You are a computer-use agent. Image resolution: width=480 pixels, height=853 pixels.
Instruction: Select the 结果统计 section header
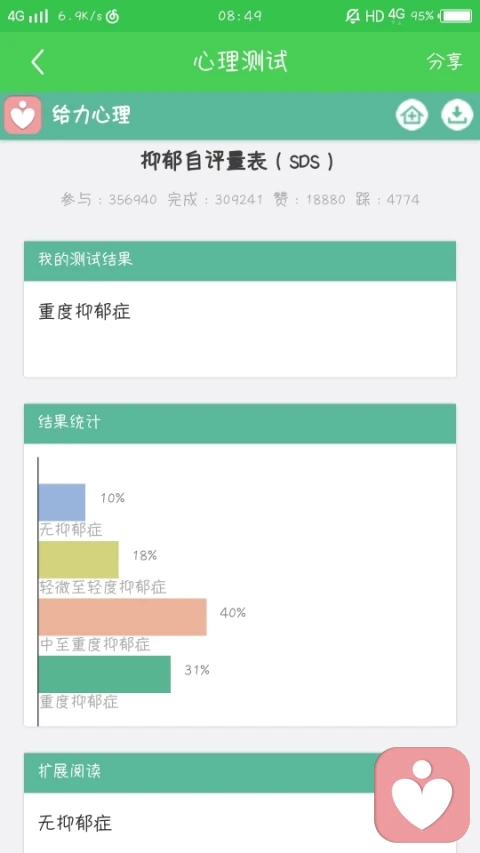239,423
